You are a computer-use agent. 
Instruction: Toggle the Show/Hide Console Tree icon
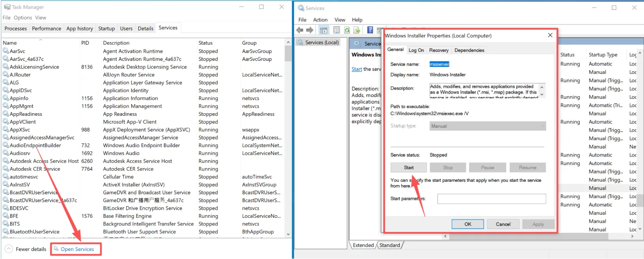(324, 30)
